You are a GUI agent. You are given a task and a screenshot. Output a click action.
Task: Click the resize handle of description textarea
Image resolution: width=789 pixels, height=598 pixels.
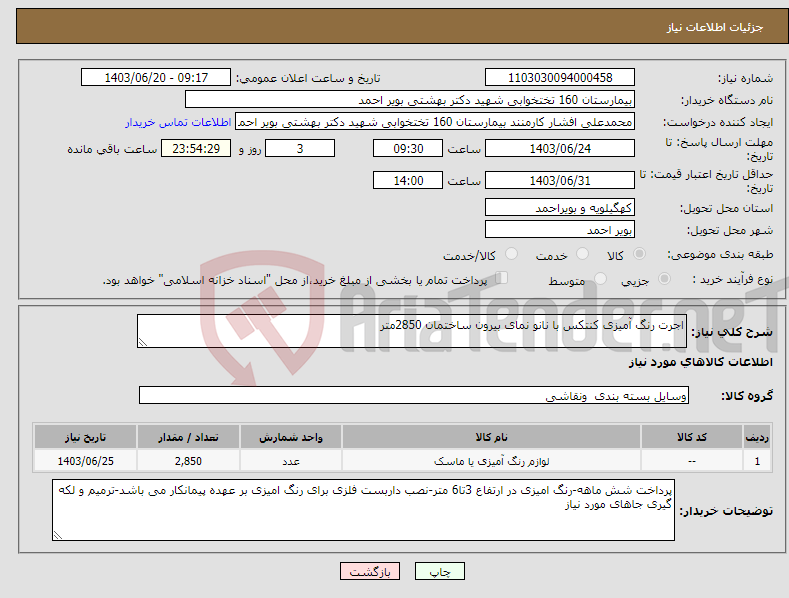(x=142, y=343)
